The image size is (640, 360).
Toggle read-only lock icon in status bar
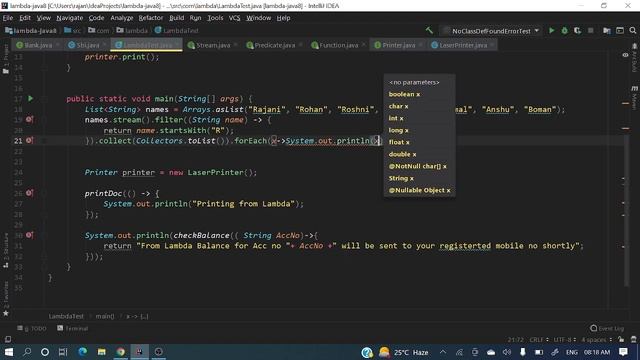(x=621, y=339)
